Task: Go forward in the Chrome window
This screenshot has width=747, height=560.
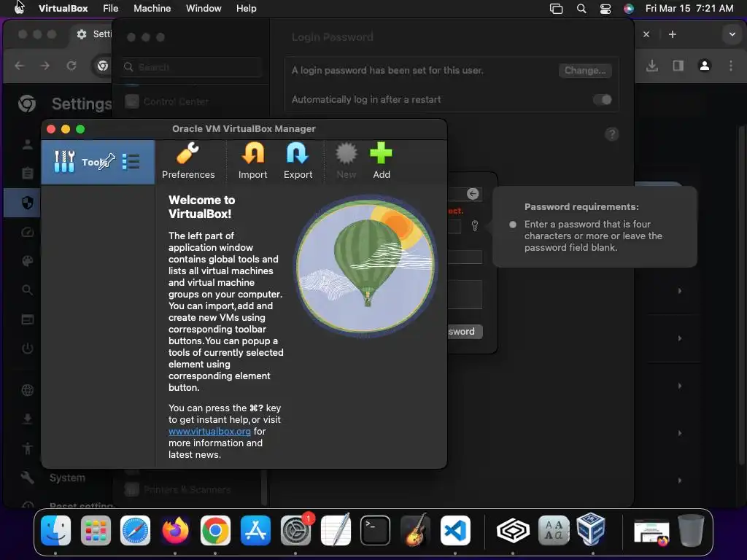Action: click(x=44, y=66)
